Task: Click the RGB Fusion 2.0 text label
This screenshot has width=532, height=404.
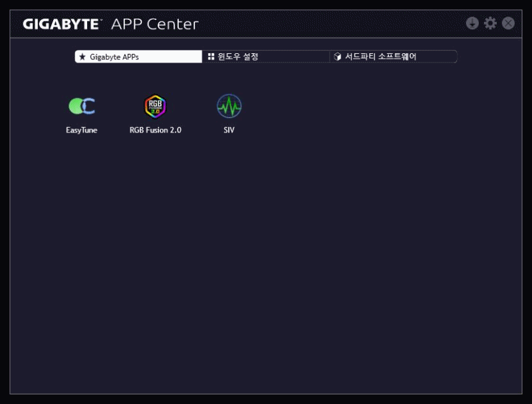Action: point(156,130)
